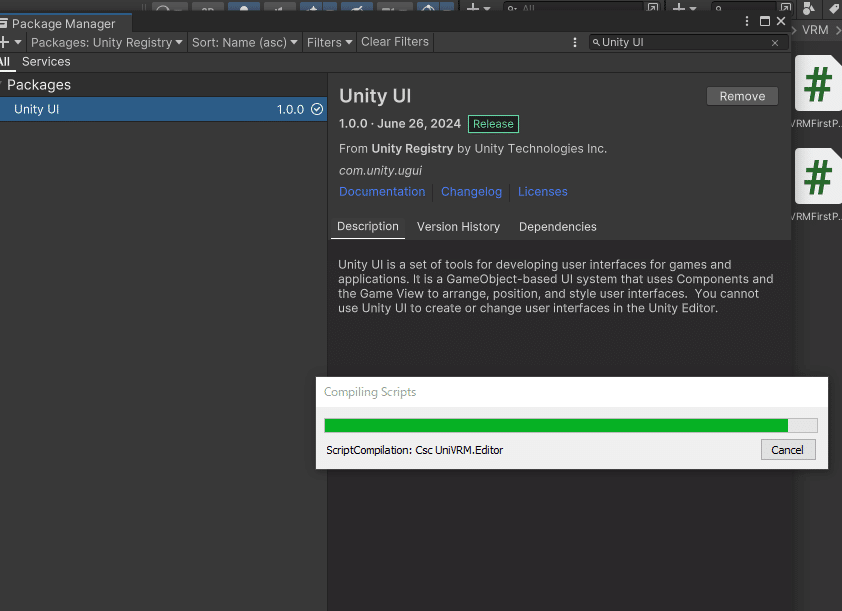Click the Compiling Scripts green progress bar
842x611 pixels.
pyautogui.click(x=571, y=426)
